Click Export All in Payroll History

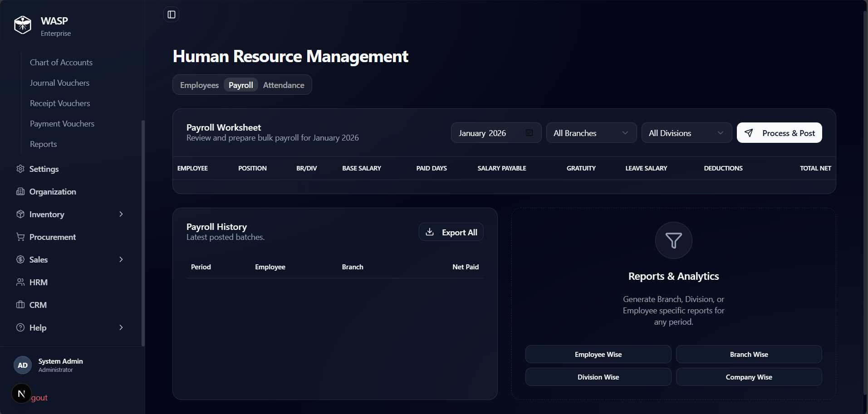[451, 232]
